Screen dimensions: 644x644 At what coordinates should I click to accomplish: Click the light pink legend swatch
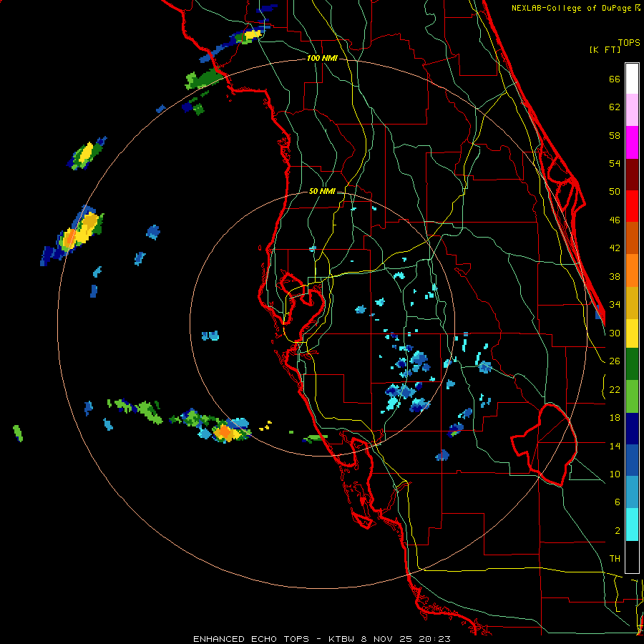coord(632,110)
